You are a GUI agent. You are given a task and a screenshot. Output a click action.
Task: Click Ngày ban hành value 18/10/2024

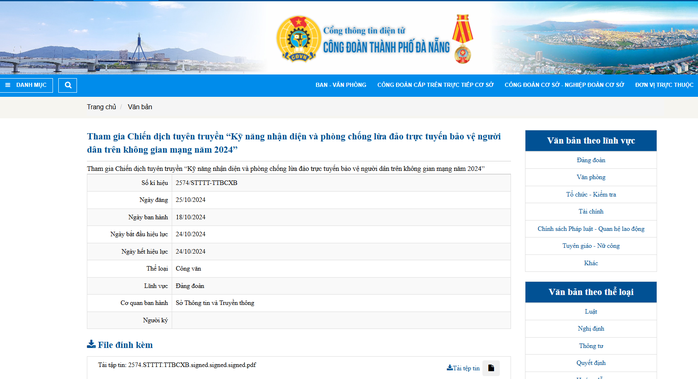(x=191, y=217)
